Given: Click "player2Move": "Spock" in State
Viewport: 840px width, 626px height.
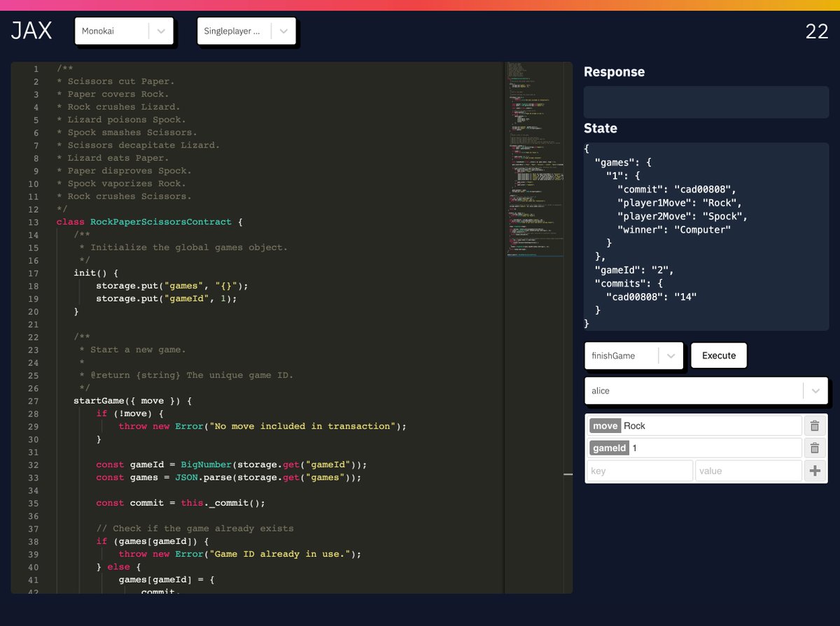Looking at the screenshot, I should (x=682, y=216).
